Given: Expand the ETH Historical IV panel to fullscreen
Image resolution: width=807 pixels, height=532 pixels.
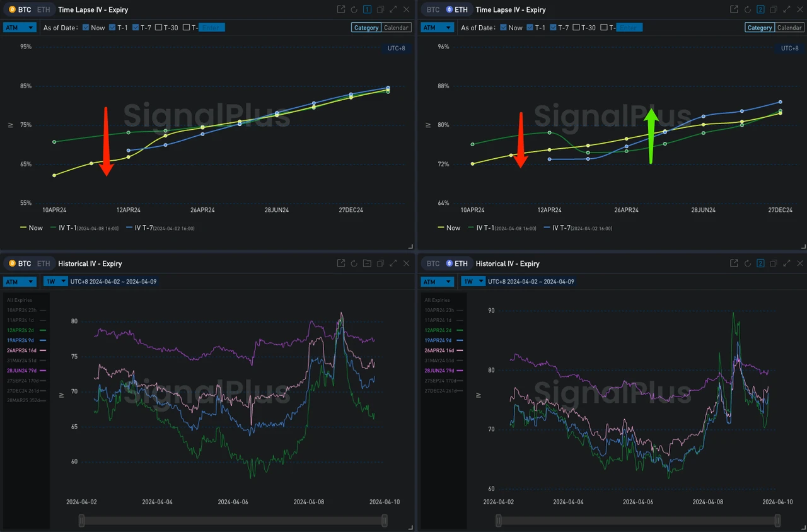Looking at the screenshot, I should 787,263.
